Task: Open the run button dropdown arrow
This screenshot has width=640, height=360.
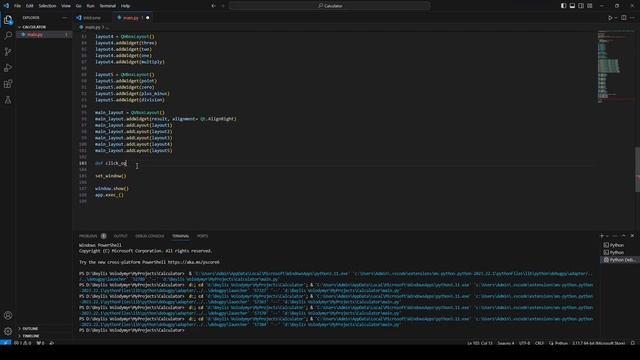Action: [x=616, y=18]
